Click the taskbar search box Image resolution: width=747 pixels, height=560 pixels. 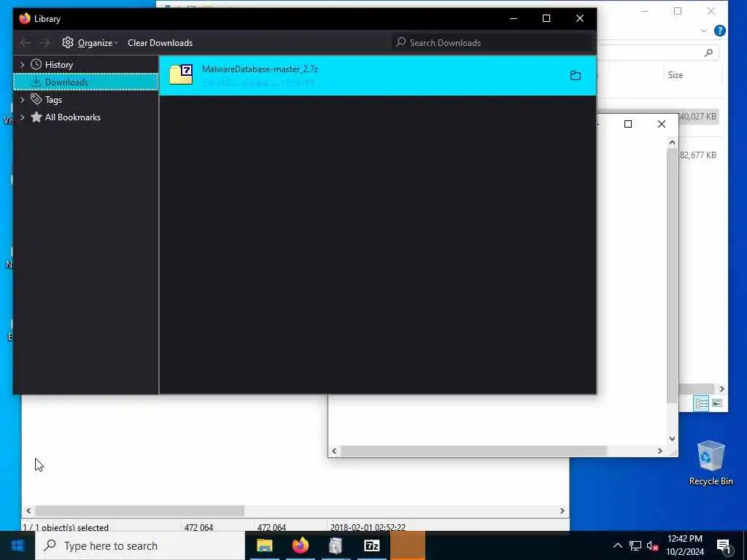pos(140,545)
